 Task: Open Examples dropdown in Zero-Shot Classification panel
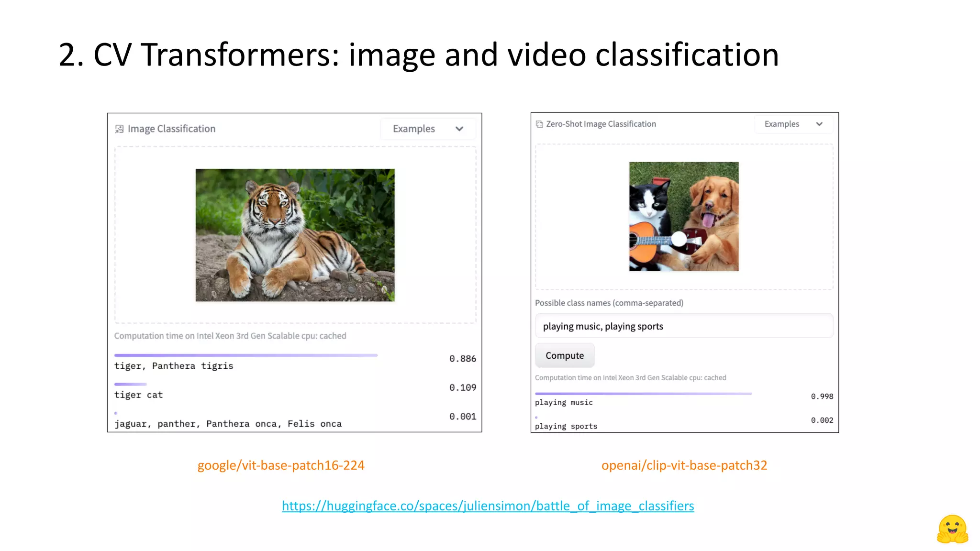[x=793, y=124]
